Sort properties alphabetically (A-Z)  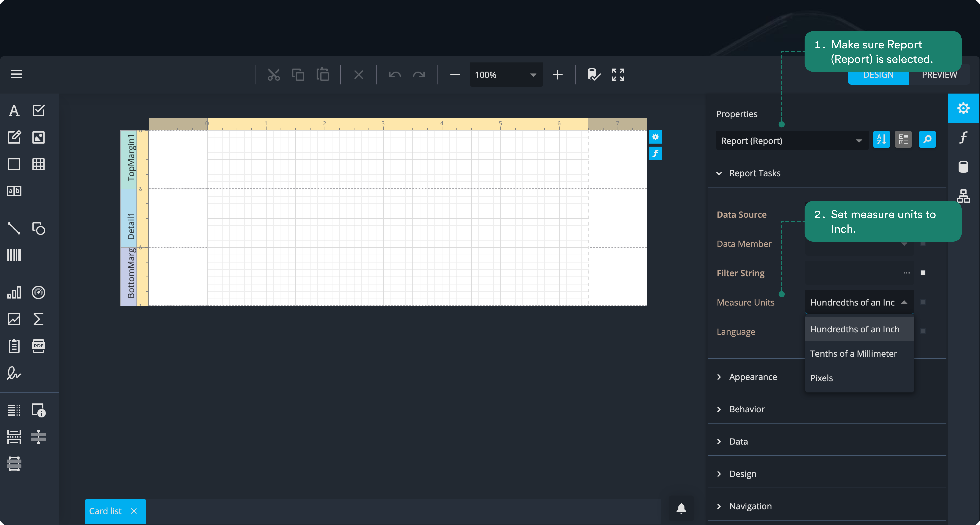(x=881, y=140)
